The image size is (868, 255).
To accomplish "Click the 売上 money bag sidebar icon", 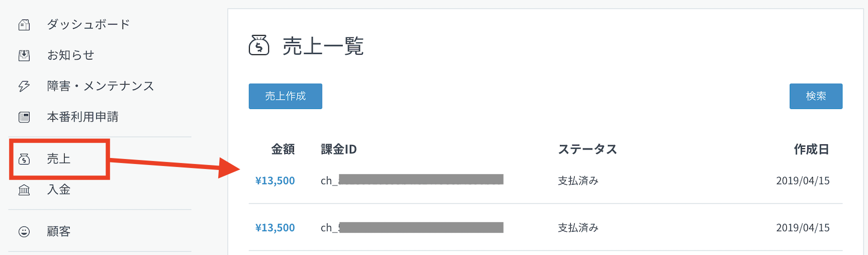I will coord(24,159).
